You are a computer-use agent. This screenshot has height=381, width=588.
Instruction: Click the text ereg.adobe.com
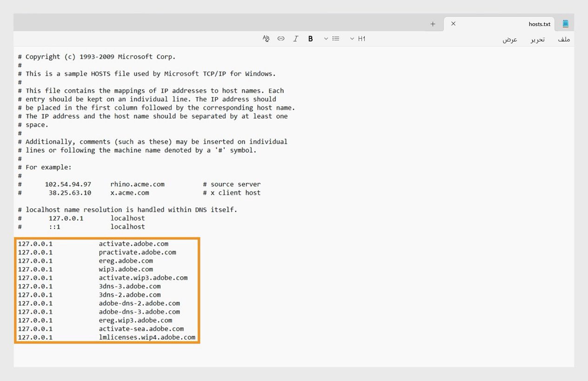[126, 261]
